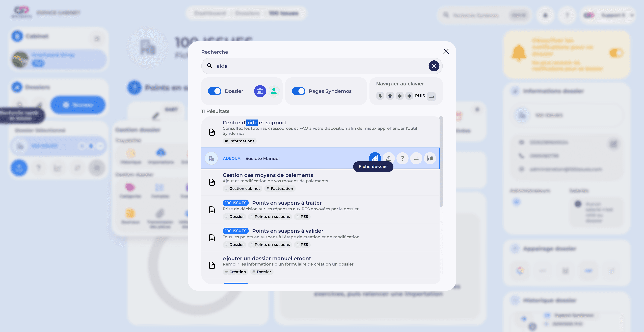Clear the search text with round X button
This screenshot has width=644, height=332.
pos(434,66)
